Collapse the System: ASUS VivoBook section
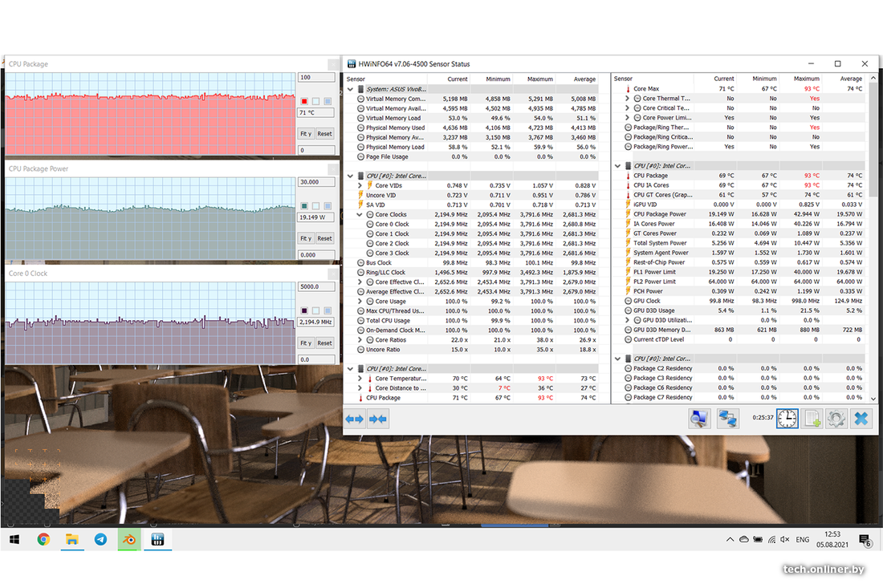The height and width of the screenshot is (588, 883). pos(350,89)
